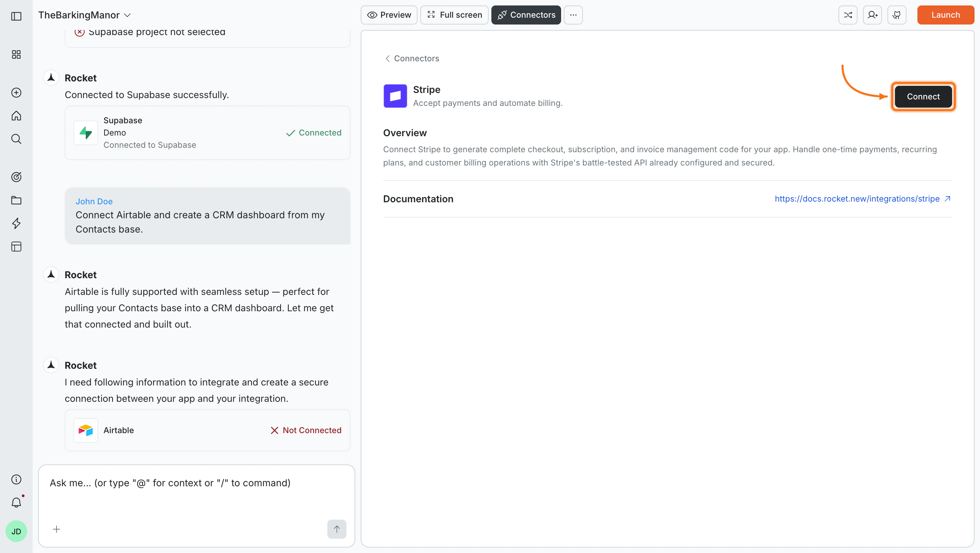Viewport: 980px width, 553px height.
Task: Open the three-dot more options menu
Action: [573, 15]
